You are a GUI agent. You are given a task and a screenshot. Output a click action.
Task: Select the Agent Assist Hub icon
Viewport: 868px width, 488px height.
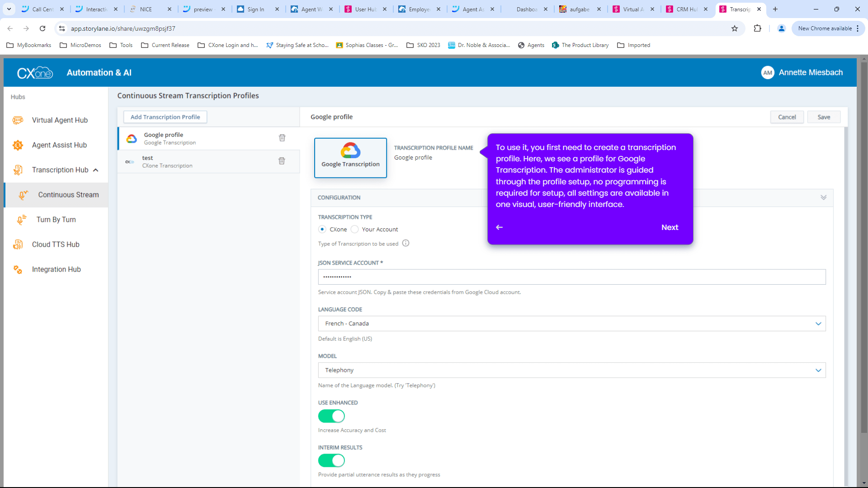point(17,145)
